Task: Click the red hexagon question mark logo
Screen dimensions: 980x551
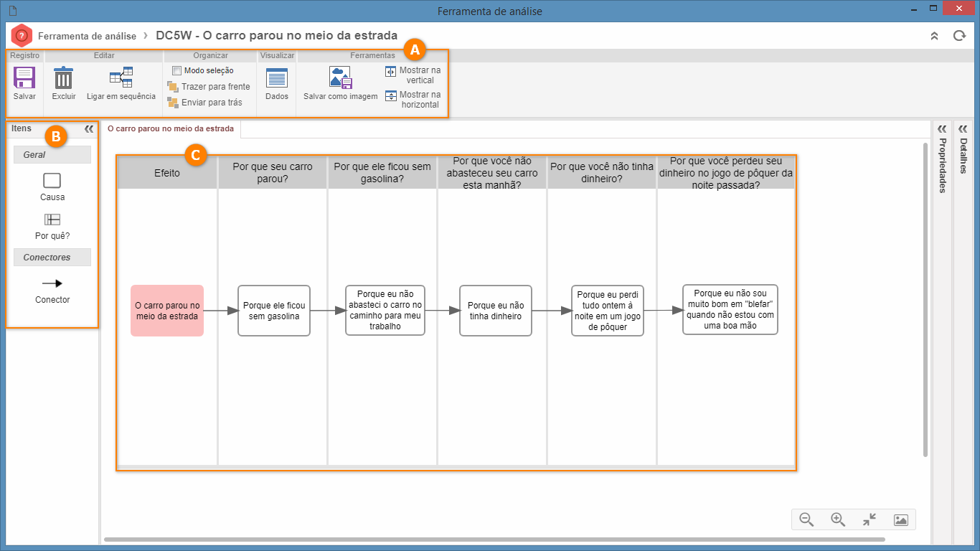Action: tap(22, 35)
